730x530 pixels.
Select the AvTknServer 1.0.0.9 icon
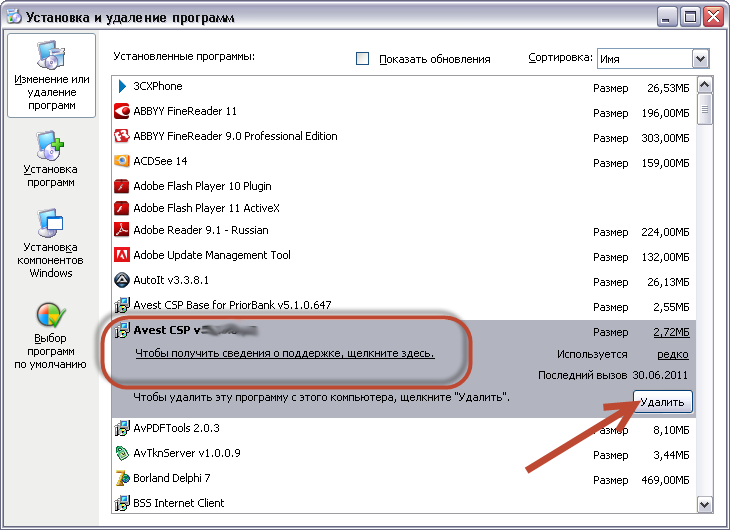click(122, 454)
